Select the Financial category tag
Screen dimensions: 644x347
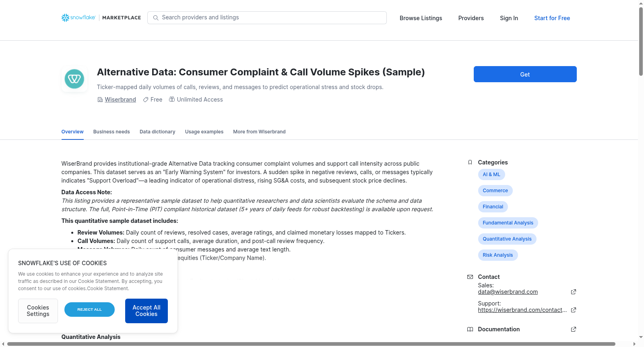coord(493,207)
